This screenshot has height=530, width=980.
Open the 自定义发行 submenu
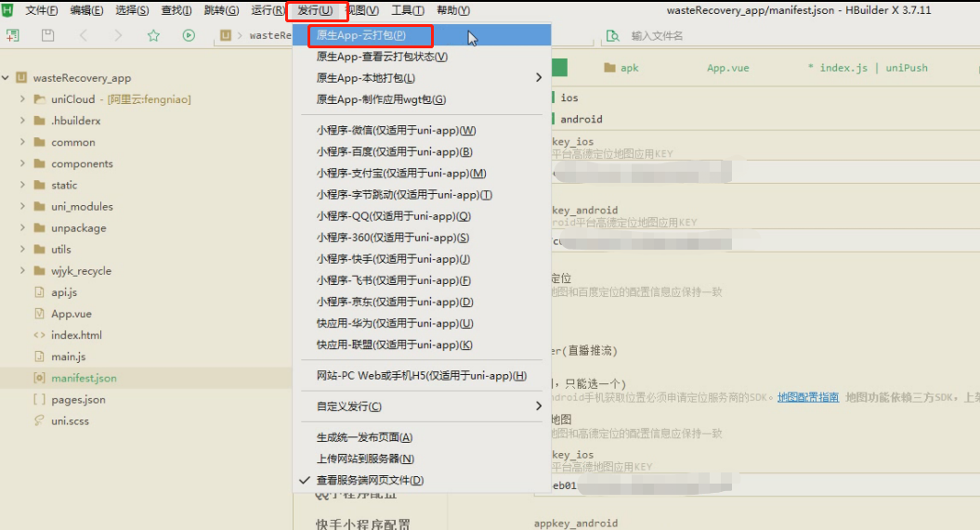coord(422,407)
